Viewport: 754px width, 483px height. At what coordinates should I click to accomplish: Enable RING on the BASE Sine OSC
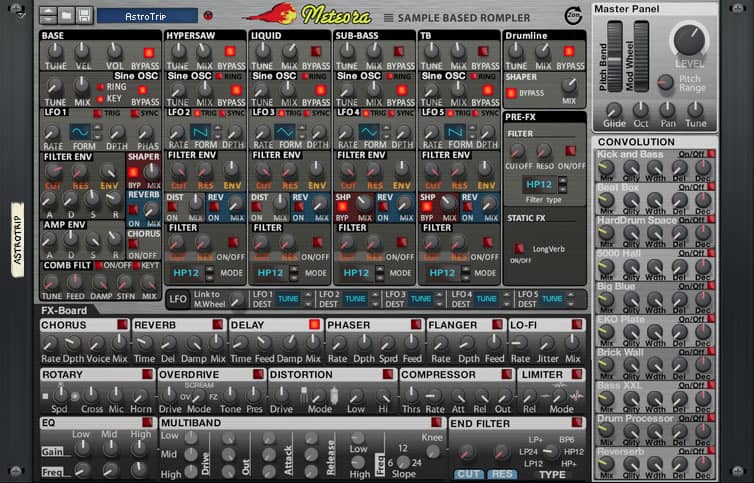click(100, 87)
